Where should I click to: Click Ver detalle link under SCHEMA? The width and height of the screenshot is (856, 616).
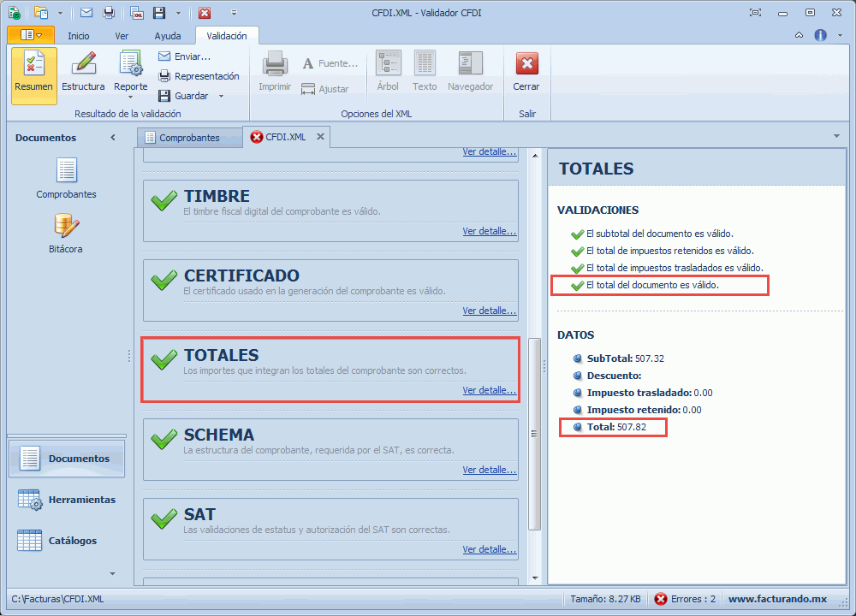coord(489,470)
